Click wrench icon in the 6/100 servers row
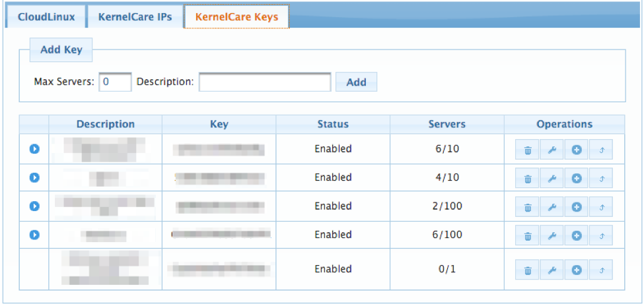 pos(552,235)
